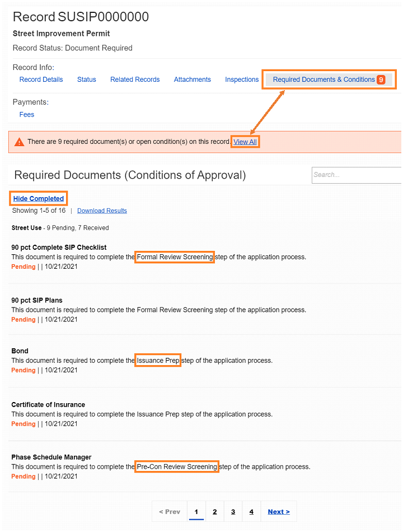Viewport: 403px width, 532px height.
Task: Switch to the Inspections tab
Action: 241,79
